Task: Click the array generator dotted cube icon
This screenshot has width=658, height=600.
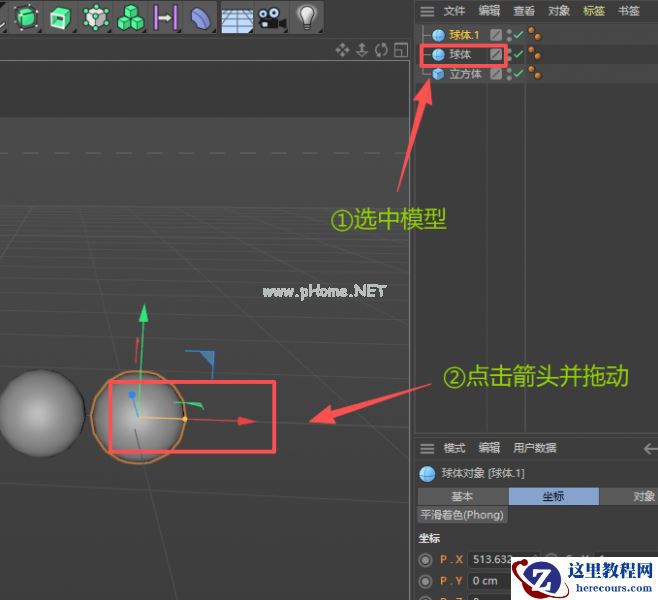Action: [x=96, y=18]
